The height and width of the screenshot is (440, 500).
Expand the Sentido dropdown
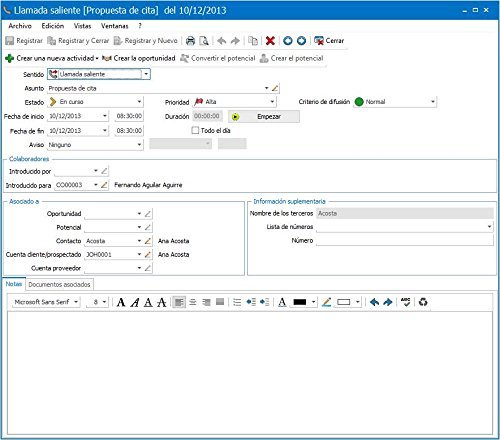coord(146,74)
